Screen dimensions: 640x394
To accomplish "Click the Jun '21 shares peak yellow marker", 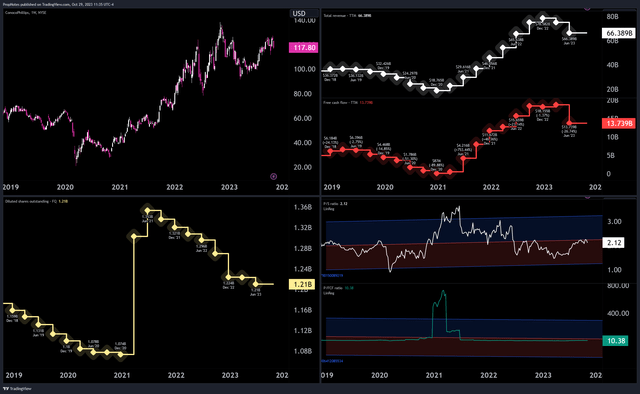I will click(148, 211).
